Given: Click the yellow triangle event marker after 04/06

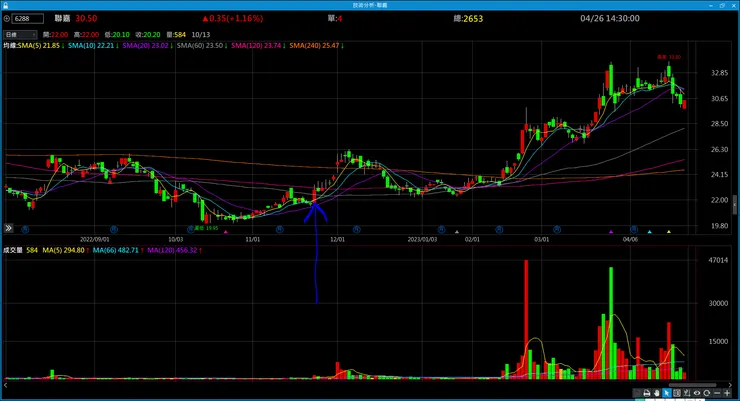Looking at the screenshot, I should pos(669,232).
